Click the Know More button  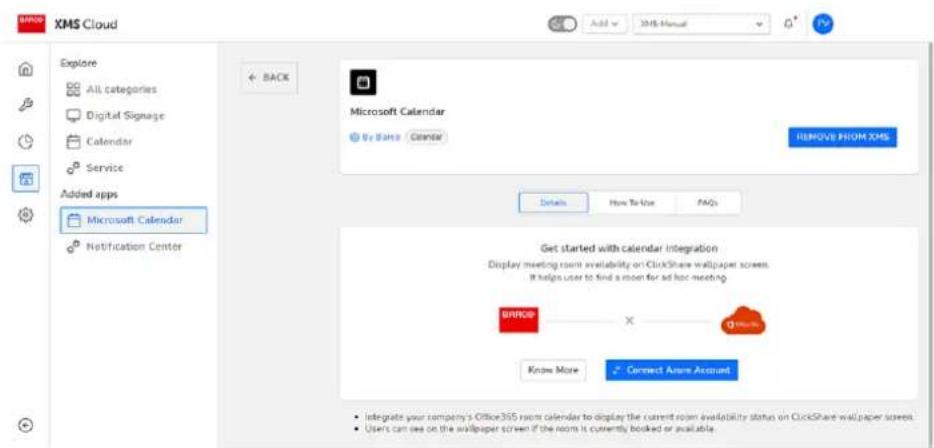[553, 370]
